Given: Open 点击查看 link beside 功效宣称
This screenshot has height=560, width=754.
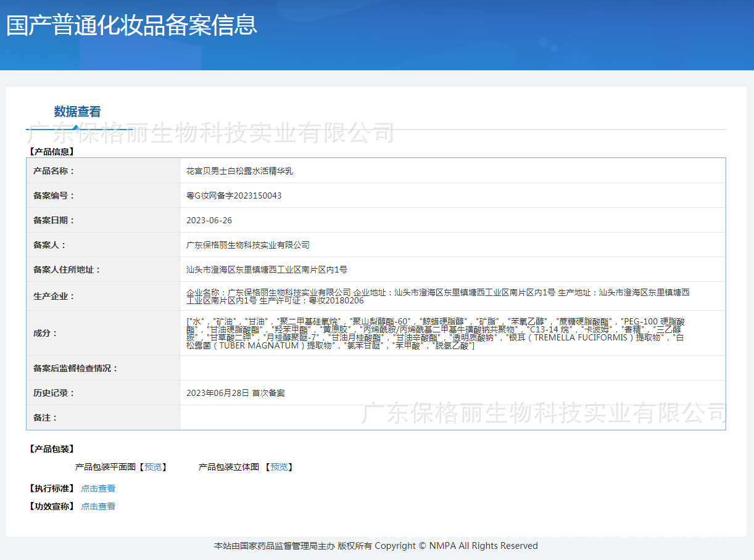Looking at the screenshot, I should click(98, 506).
